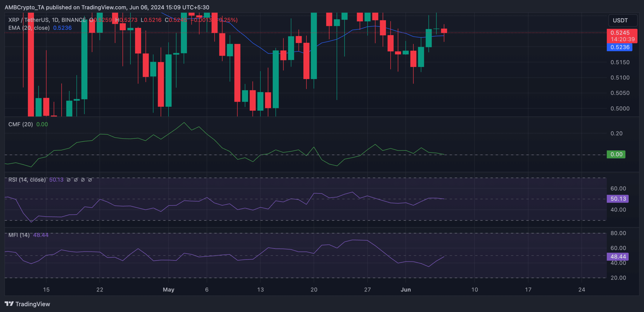Viewport: 644px width, 312px height.
Task: Click the 0.5150 price axis label
Action: tap(620, 62)
